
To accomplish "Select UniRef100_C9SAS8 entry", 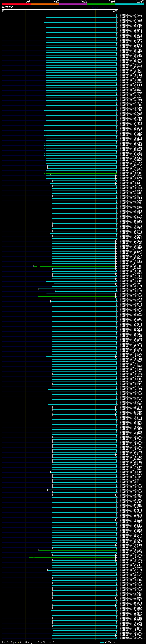I will [x=131, y=203].
